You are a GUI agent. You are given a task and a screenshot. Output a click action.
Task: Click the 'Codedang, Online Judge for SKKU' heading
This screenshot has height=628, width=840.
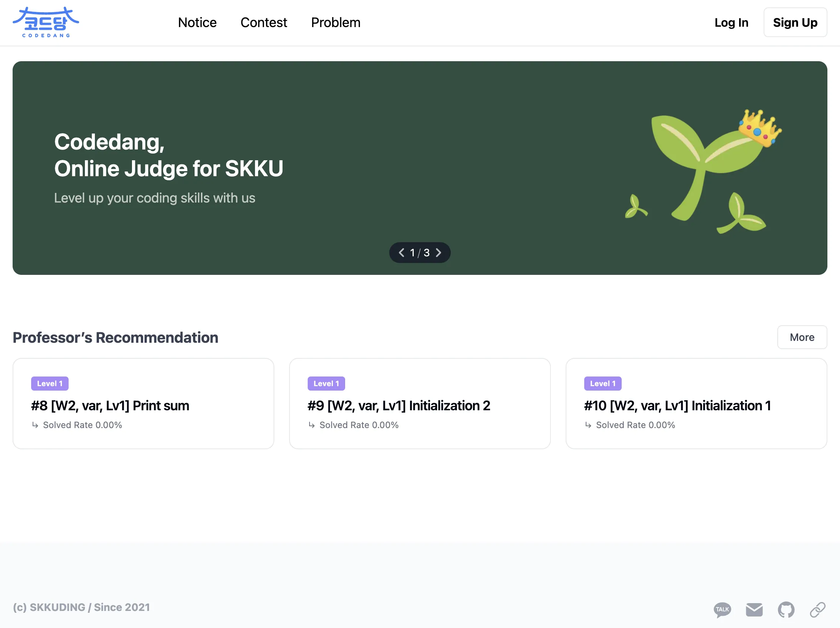coord(169,155)
